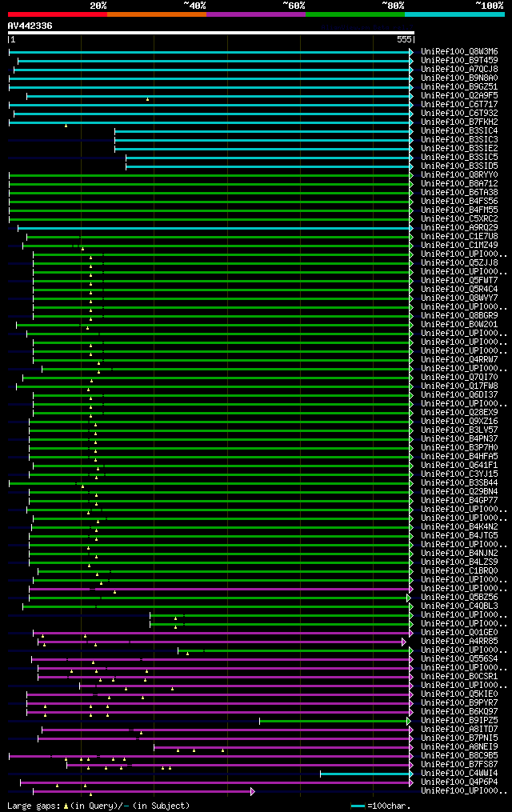The image size is (512, 812).
Task: Open hit UniRef100_A4RR85
Action: pos(460,642)
